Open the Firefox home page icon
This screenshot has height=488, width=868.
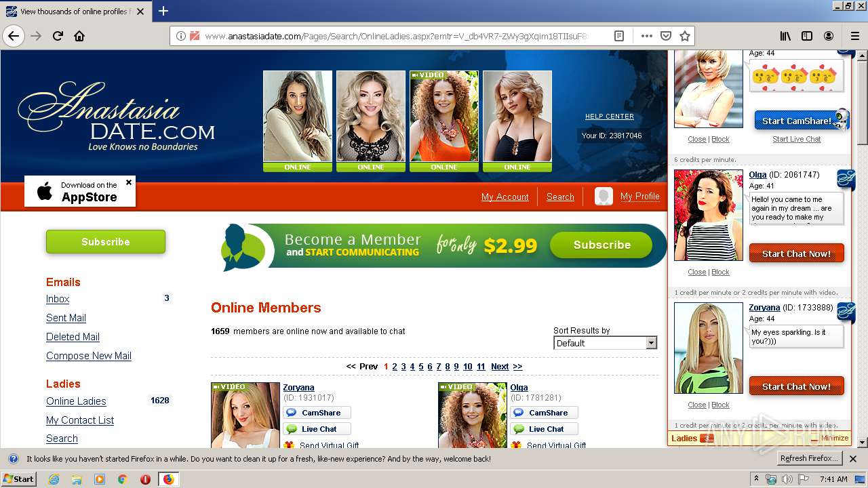79,36
